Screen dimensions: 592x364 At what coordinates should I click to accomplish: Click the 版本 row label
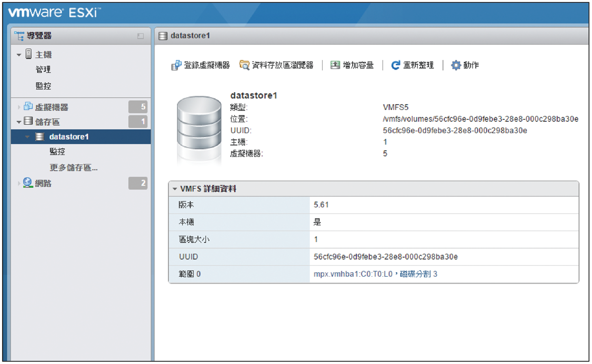(187, 205)
